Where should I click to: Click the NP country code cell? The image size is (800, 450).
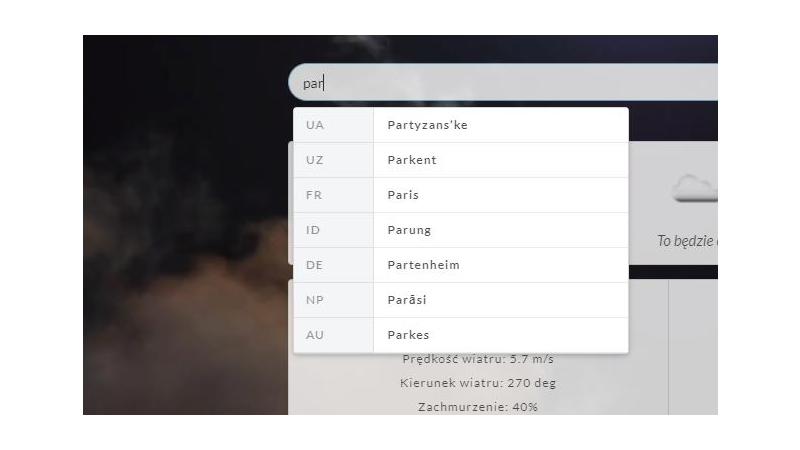(334, 300)
